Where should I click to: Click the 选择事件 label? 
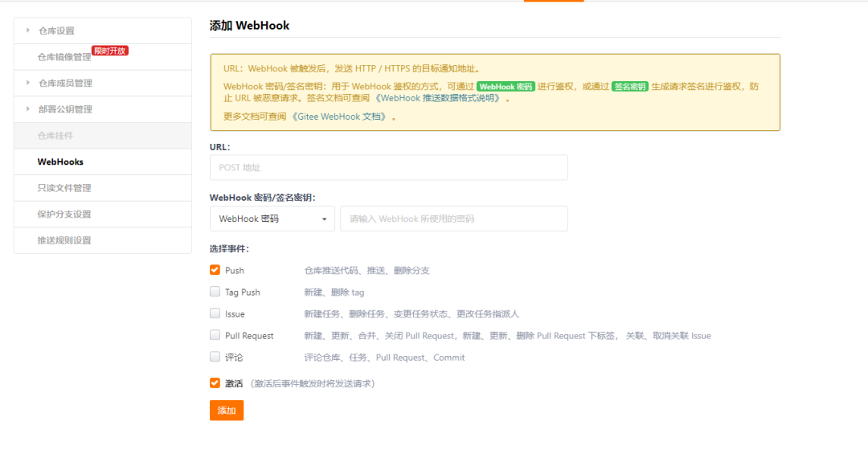click(229, 248)
